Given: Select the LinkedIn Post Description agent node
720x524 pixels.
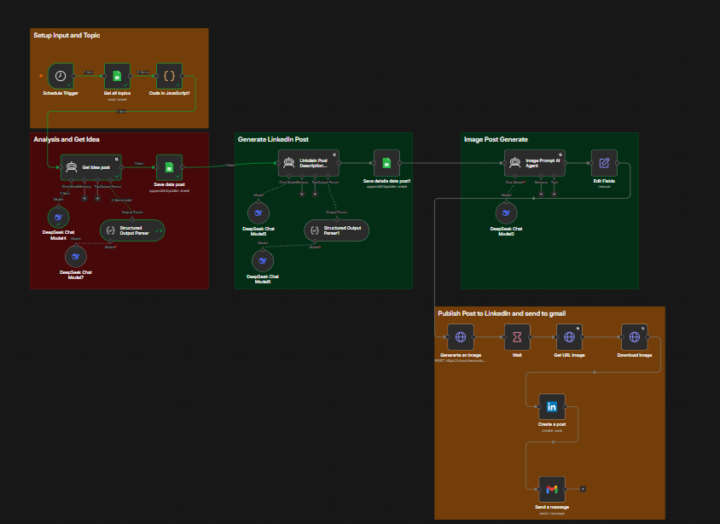Looking at the screenshot, I should tap(309, 163).
